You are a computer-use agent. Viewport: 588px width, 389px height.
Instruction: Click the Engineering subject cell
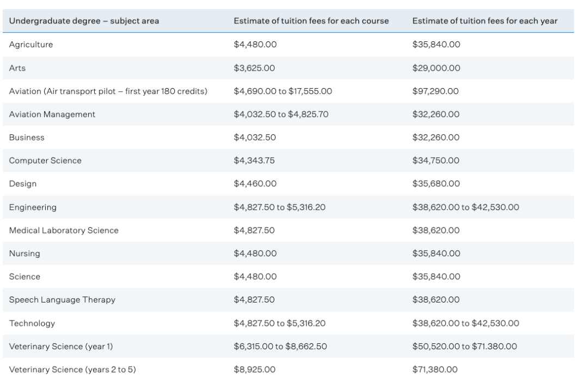(x=33, y=207)
